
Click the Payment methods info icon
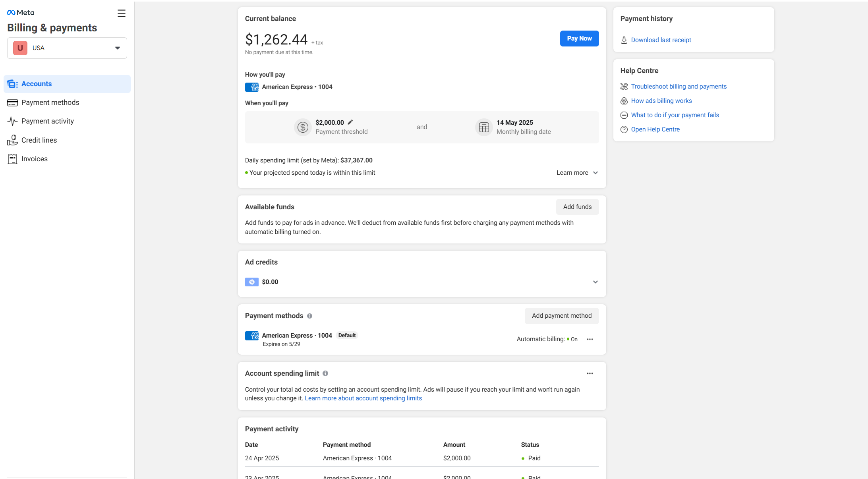[310, 316]
